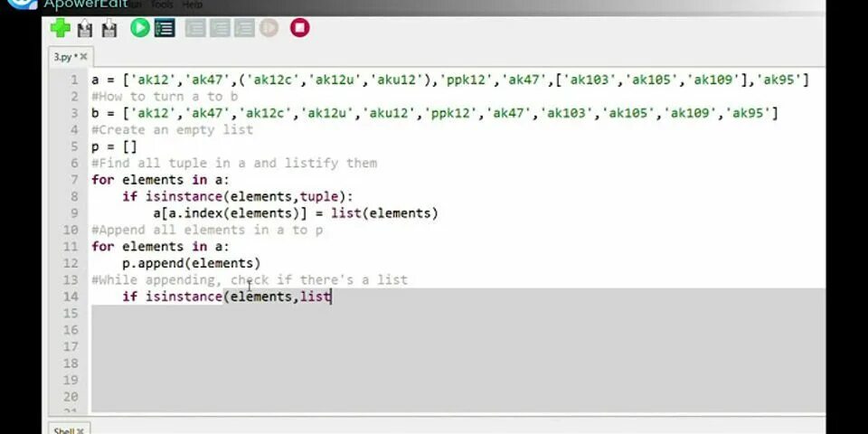This screenshot has width=868, height=434.
Task: Click the grayed Step over icon
Action: 195,28
